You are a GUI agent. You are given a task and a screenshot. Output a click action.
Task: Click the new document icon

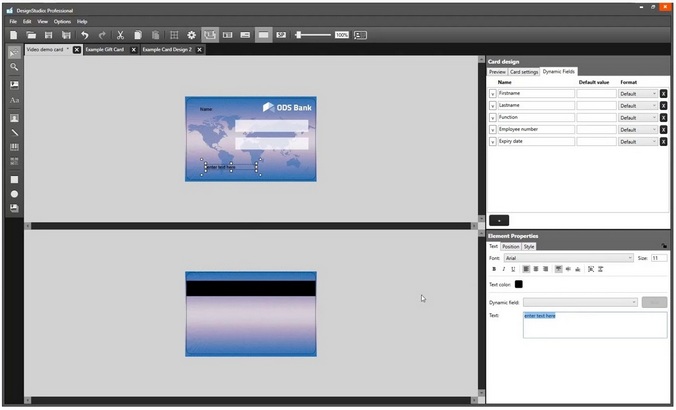click(14, 35)
